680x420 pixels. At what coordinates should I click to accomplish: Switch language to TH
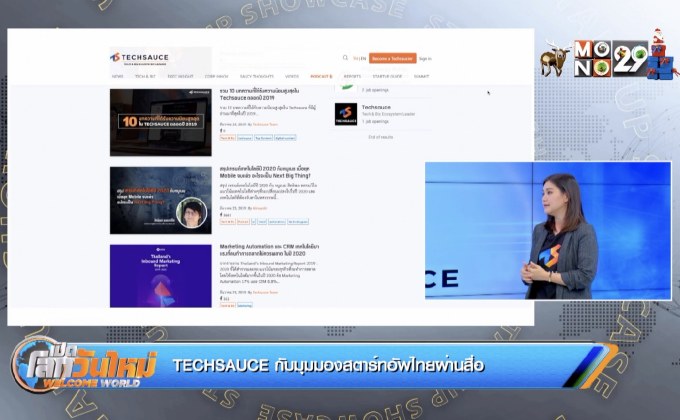tap(356, 59)
